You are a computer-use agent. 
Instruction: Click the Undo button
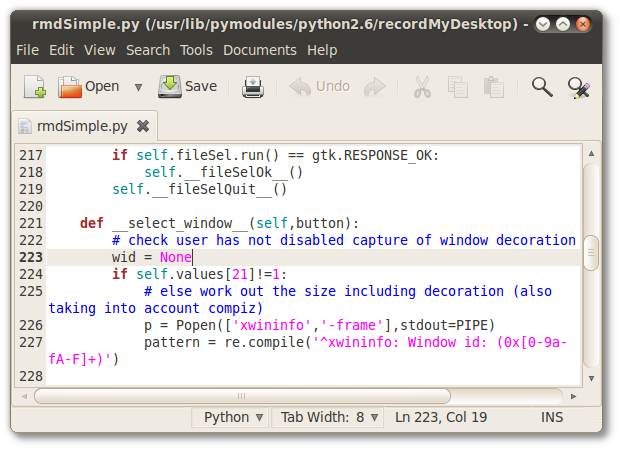(x=319, y=86)
